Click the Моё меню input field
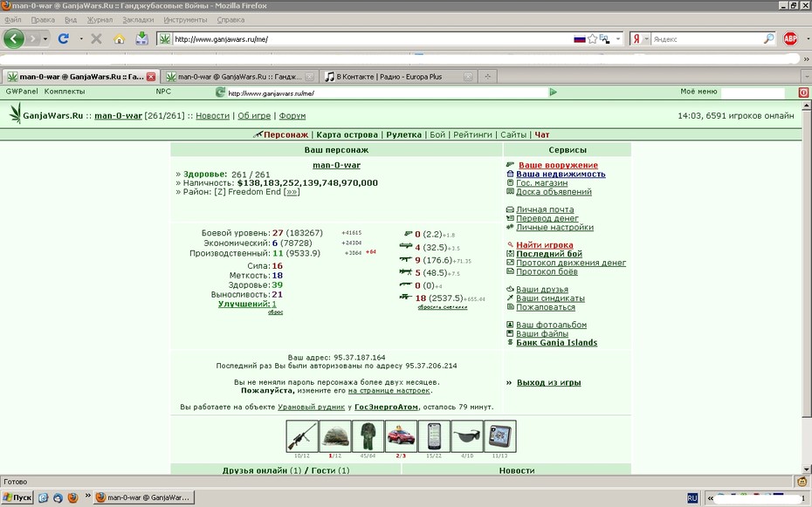The image size is (812, 507). (x=753, y=92)
